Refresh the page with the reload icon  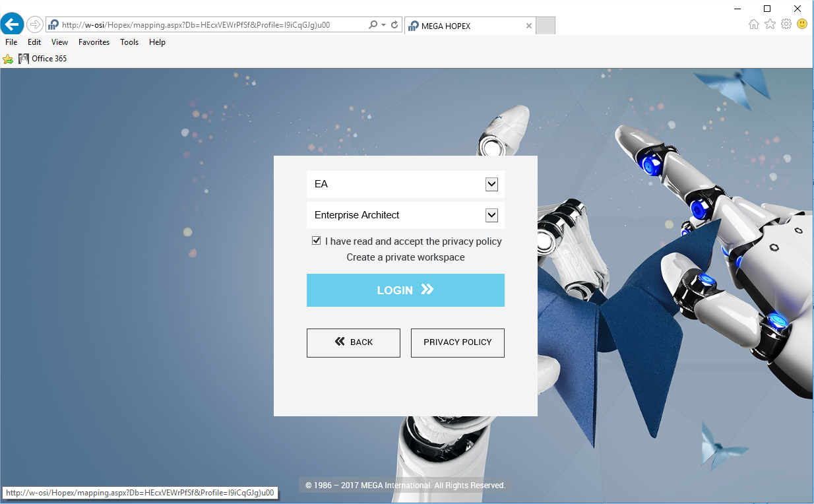[394, 25]
